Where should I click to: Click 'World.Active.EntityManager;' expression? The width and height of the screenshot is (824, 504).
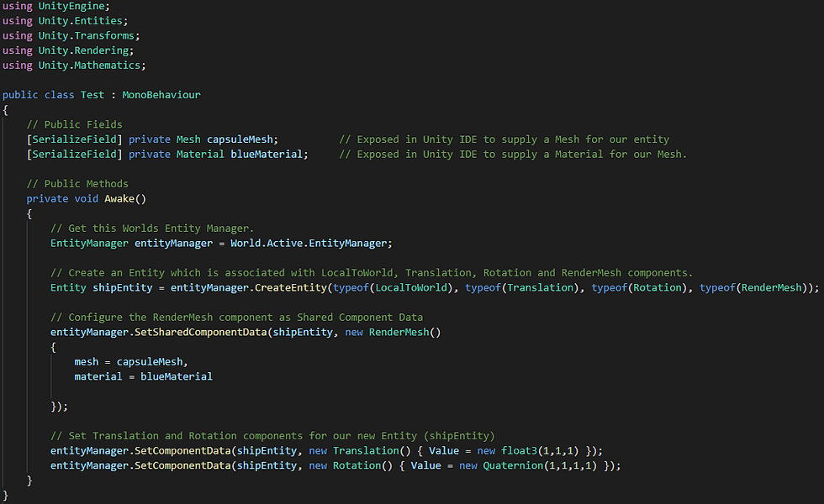311,243
